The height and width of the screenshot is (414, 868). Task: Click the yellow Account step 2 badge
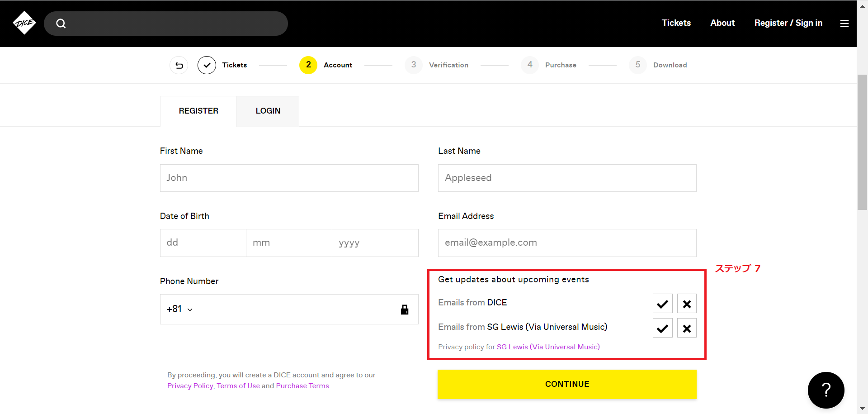point(308,65)
